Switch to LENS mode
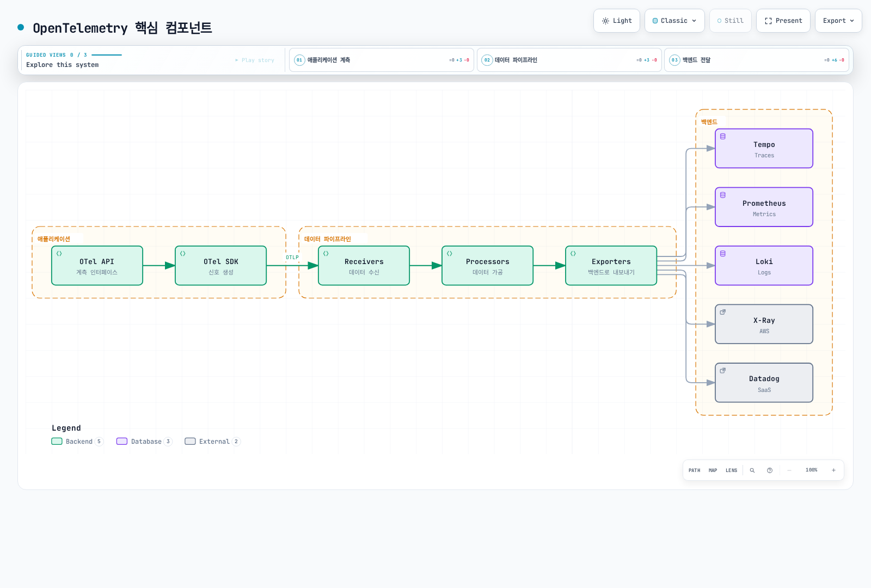 click(x=731, y=470)
